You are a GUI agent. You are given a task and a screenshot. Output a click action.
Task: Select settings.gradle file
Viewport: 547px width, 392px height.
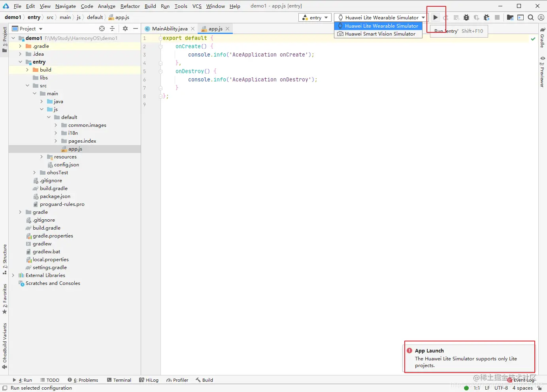point(50,268)
